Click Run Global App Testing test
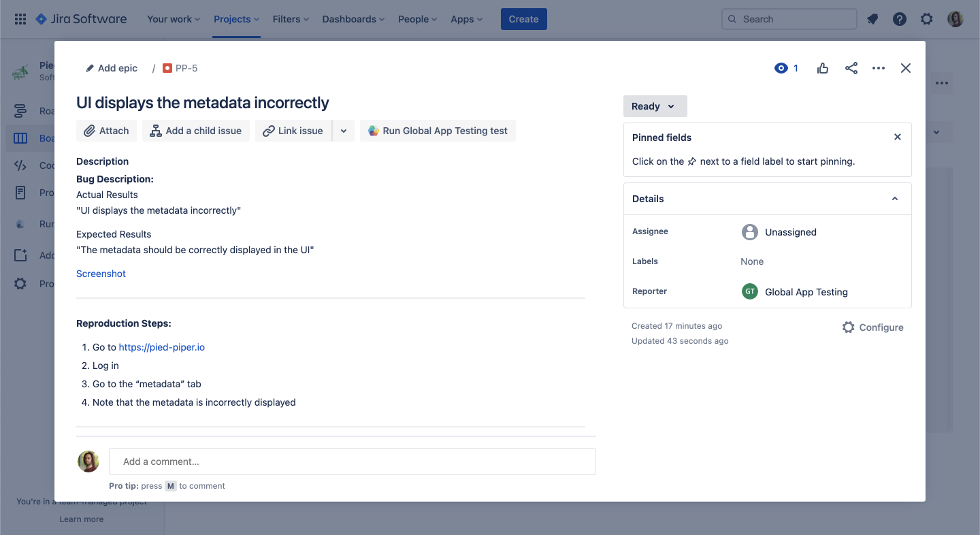 (x=438, y=131)
